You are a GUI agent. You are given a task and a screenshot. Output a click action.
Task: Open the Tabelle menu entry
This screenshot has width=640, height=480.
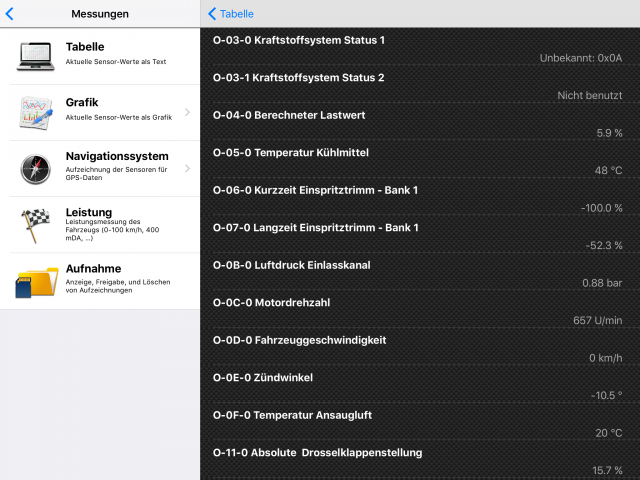[x=100, y=56]
